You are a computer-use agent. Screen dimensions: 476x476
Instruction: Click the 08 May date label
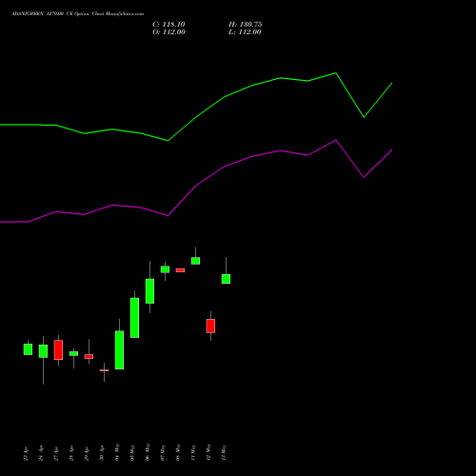coord(178,452)
